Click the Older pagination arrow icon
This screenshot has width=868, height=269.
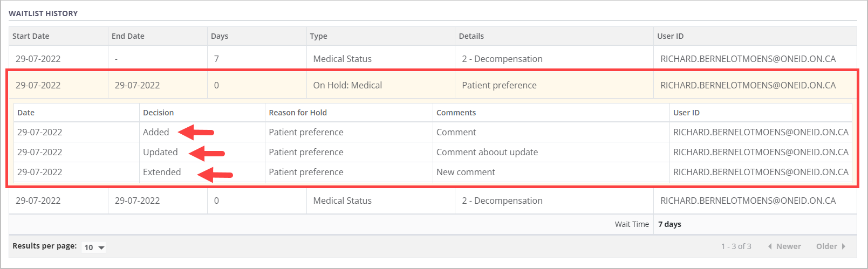(844, 246)
